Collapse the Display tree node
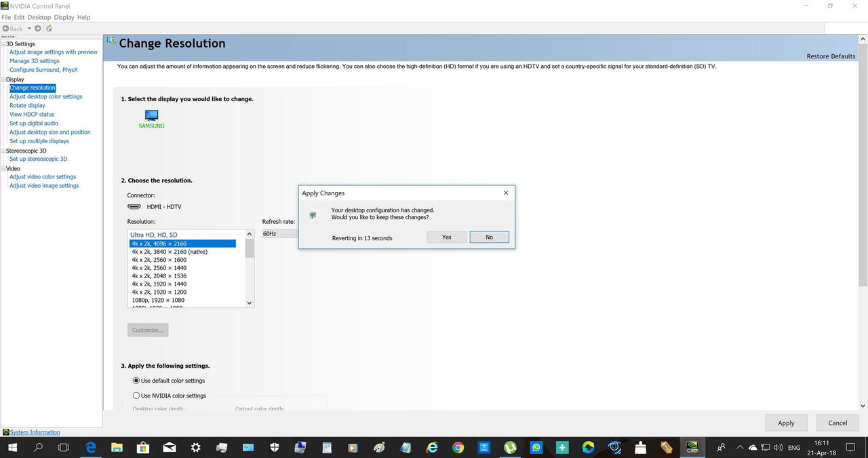868x458 pixels. click(3, 79)
